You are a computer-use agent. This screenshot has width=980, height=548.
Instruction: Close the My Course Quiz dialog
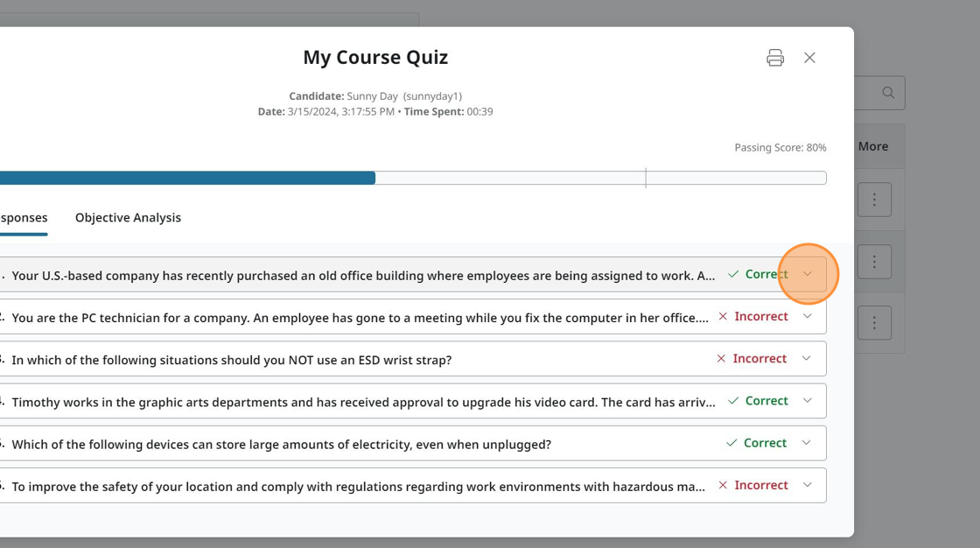point(809,58)
